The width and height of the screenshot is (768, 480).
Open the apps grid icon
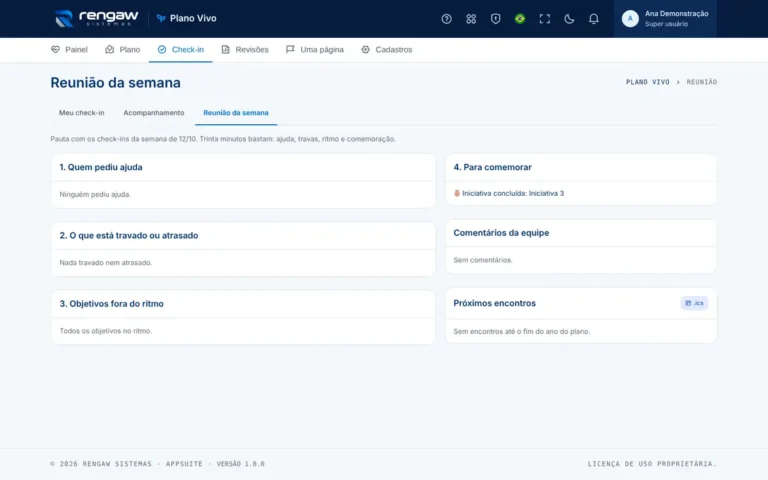[471, 19]
